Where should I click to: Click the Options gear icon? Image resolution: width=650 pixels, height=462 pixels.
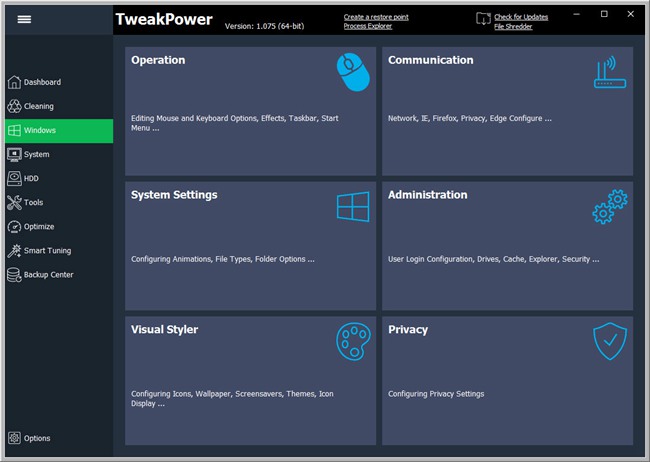point(14,438)
